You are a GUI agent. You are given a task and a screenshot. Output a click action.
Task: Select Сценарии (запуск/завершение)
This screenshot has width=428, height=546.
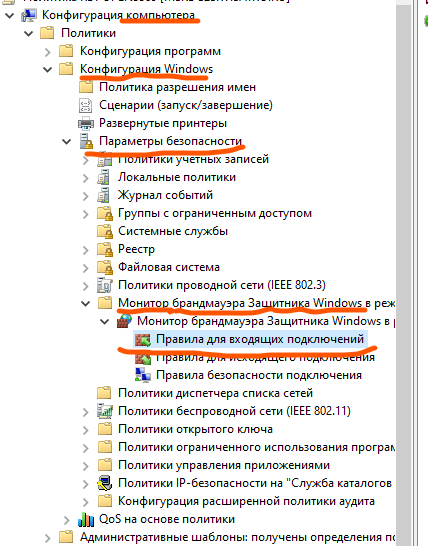(x=186, y=105)
